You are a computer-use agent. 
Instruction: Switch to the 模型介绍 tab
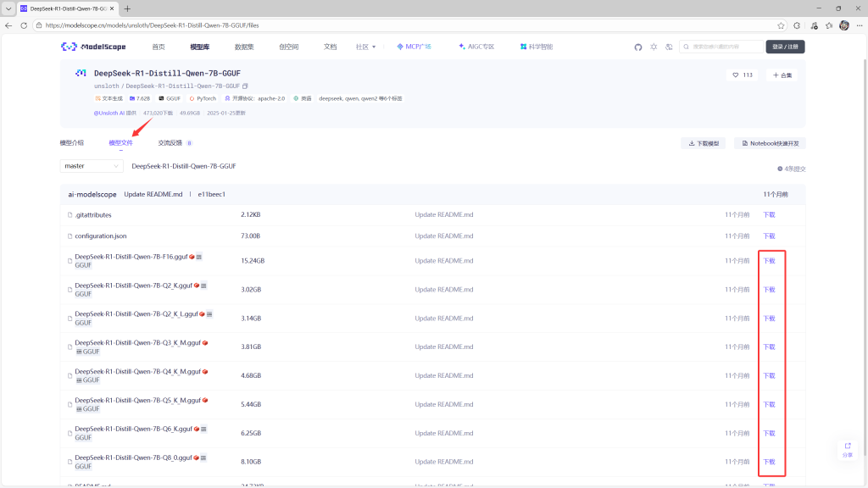click(x=72, y=143)
